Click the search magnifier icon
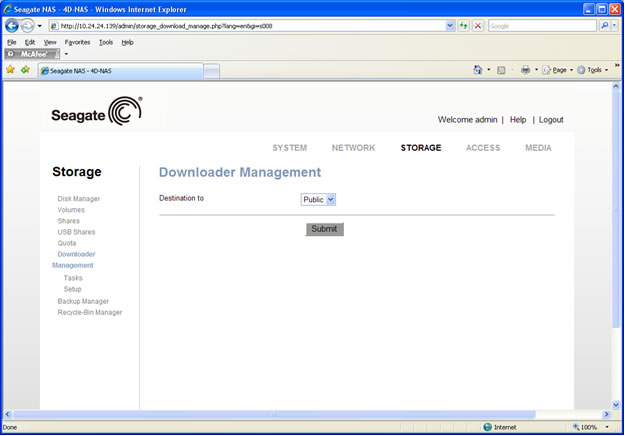Screen dimensions: 625x436 606,25
